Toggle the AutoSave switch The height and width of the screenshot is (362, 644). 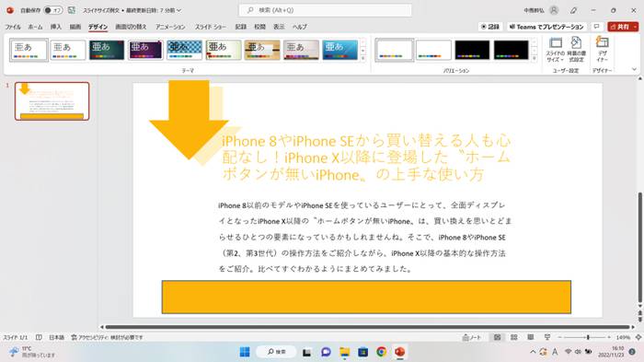pyautogui.click(x=53, y=10)
